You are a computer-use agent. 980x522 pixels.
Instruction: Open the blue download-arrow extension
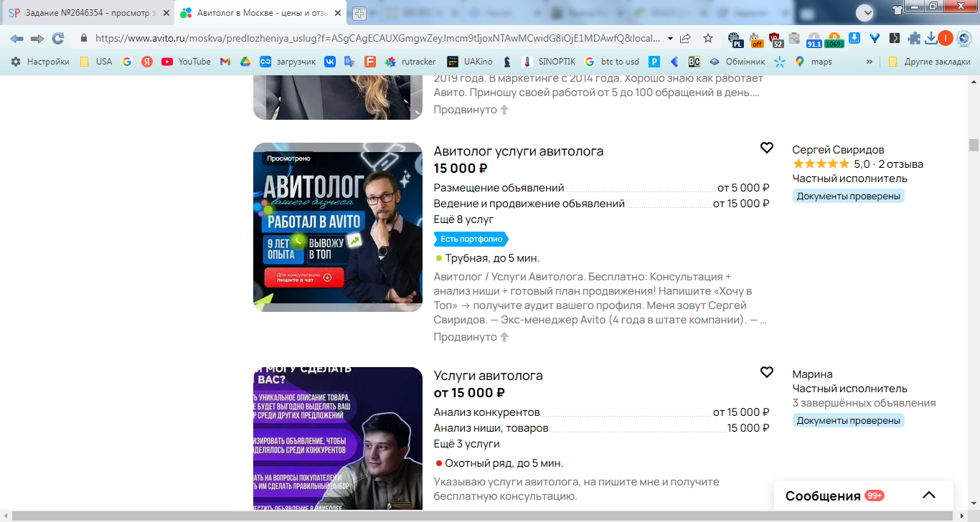(854, 38)
